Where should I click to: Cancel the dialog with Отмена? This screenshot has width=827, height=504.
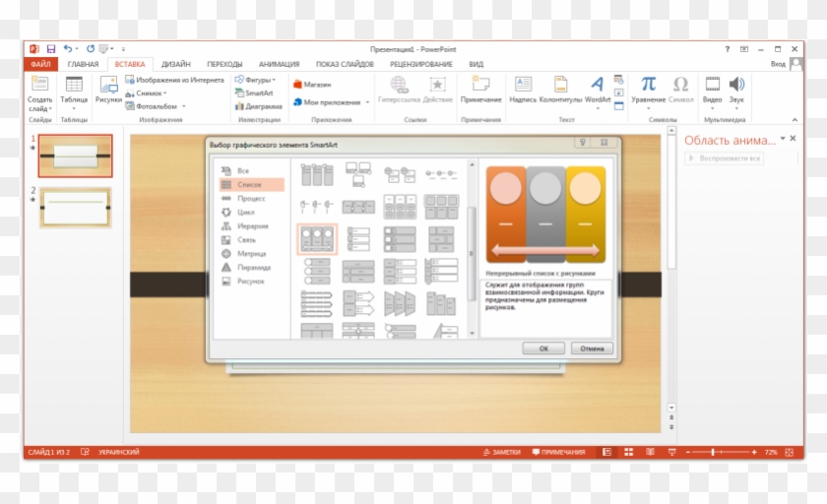pos(592,347)
